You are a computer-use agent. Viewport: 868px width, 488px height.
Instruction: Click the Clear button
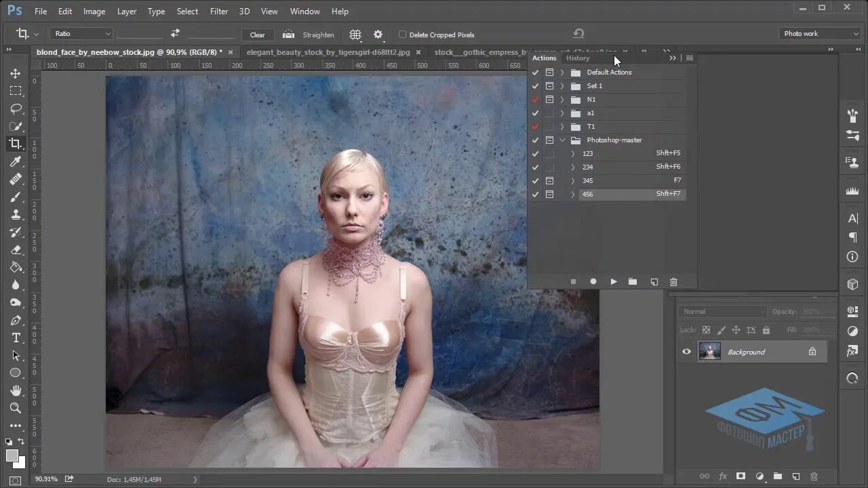pyautogui.click(x=258, y=35)
